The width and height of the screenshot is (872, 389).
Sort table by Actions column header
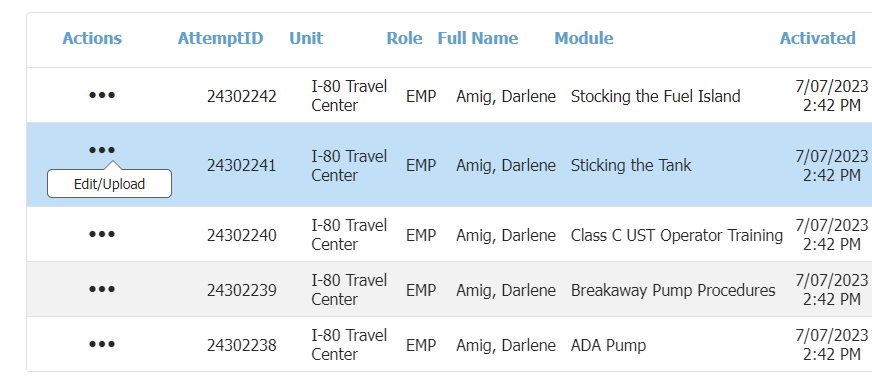(92, 38)
